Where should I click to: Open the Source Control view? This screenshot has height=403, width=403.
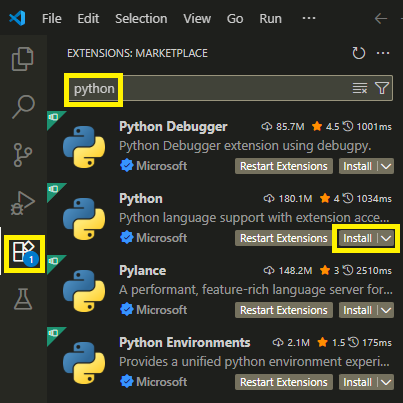tap(23, 155)
